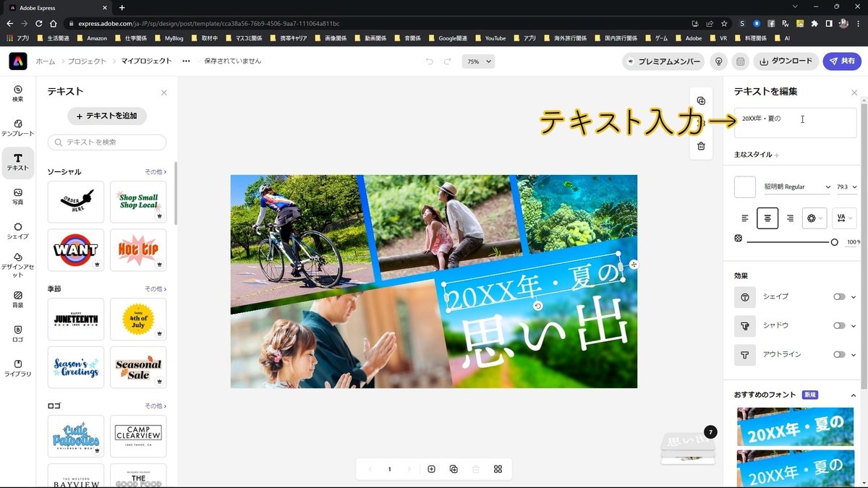Open the three-dots project menu
The height and width of the screenshot is (488, 868).
click(x=187, y=61)
